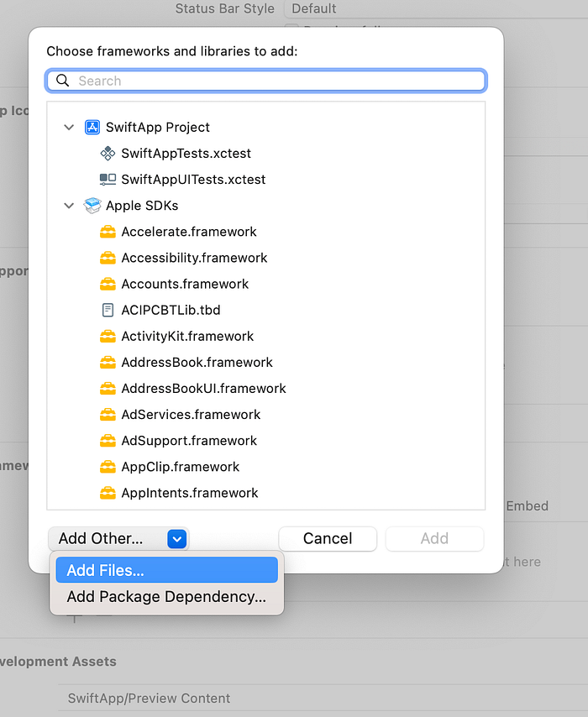Click the ACIPCBTLib.tbd document icon
The image size is (588, 717).
coord(108,310)
